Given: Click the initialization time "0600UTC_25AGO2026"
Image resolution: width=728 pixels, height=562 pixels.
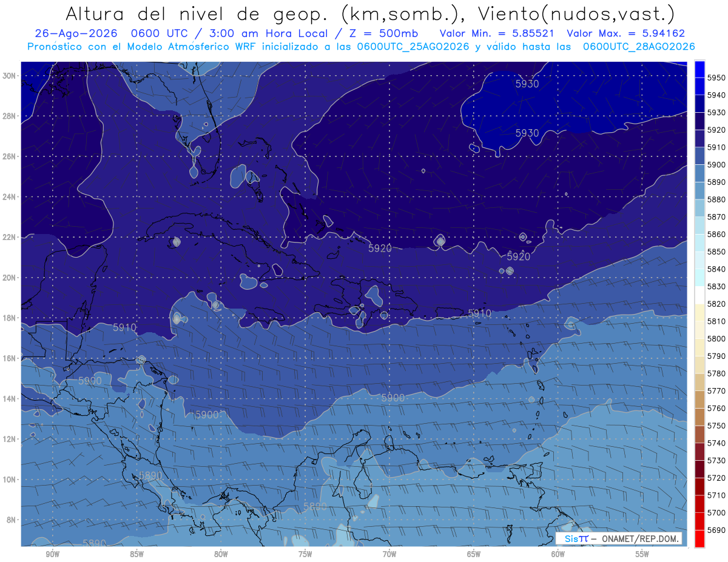Looking at the screenshot, I should (x=413, y=46).
